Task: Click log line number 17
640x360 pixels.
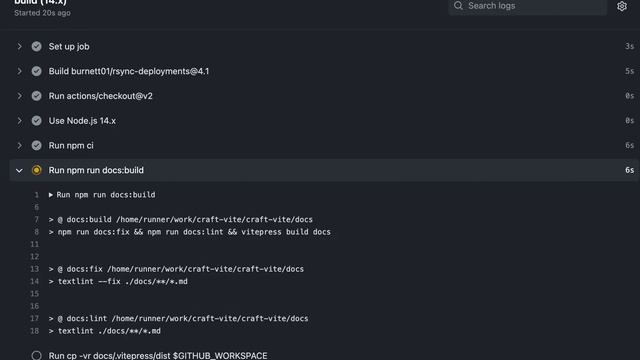Action: coord(34,318)
